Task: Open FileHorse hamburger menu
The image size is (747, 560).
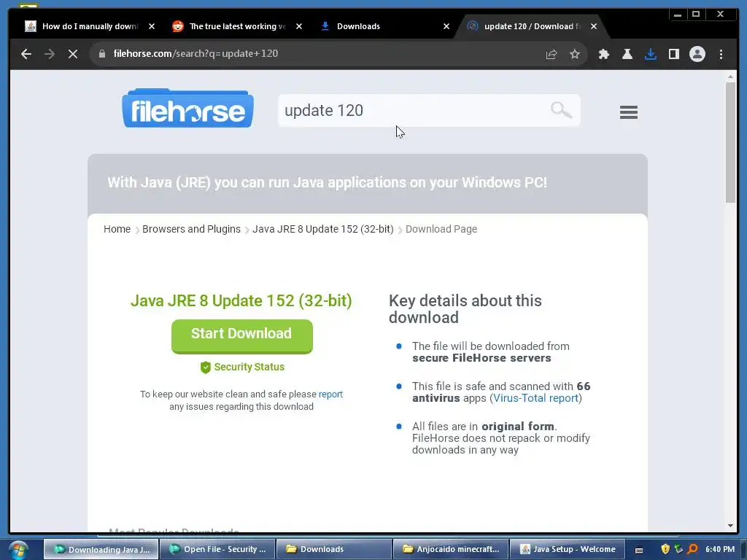Action: (x=628, y=112)
